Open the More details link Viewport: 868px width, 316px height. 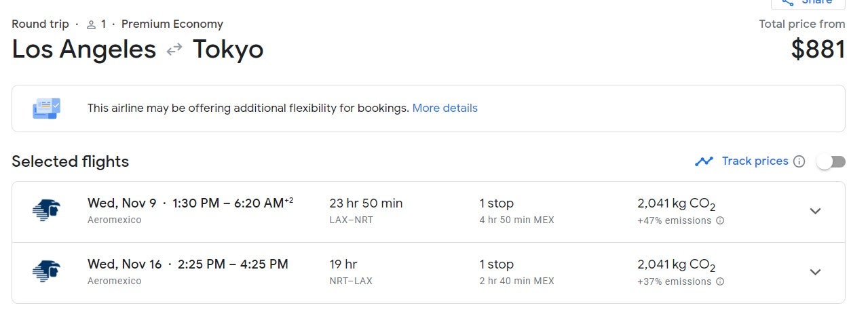(x=445, y=108)
